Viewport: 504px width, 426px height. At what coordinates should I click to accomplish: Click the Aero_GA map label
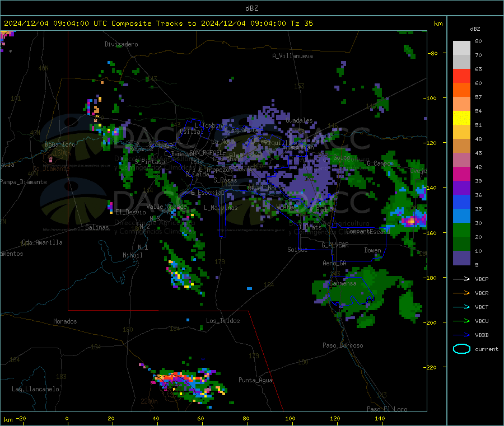[335, 263]
